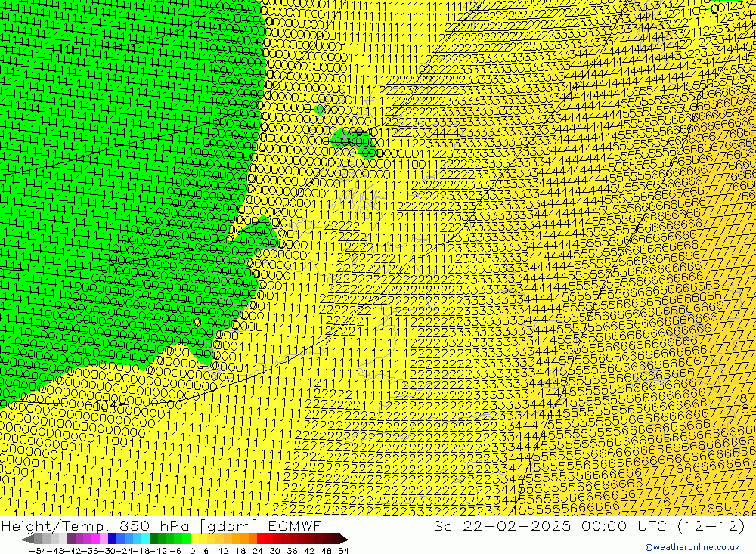The width and height of the screenshot is (756, 554).
Task: Select the 'Sa 22-02-2025 00:00 UTC (12+12)' date label
Action: [x=589, y=525]
